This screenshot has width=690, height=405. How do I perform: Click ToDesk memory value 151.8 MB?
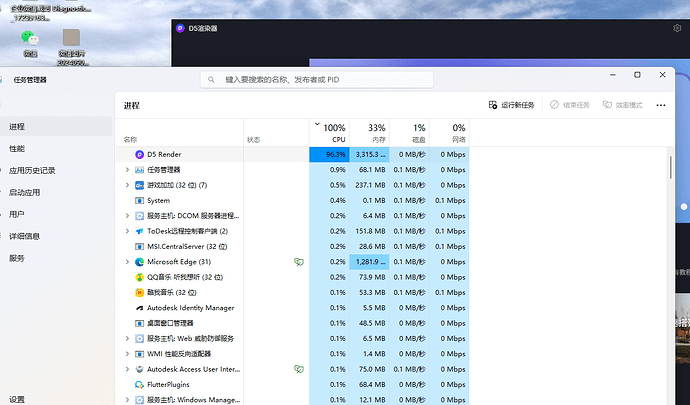click(x=371, y=231)
